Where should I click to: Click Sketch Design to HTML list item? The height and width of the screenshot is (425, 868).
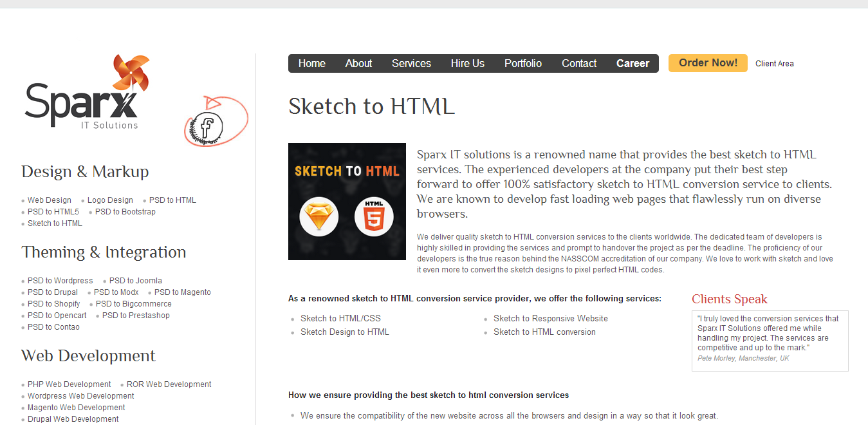click(345, 332)
